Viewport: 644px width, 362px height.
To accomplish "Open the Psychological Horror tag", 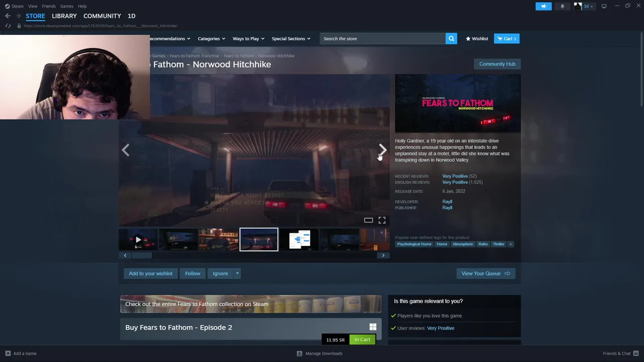I will coord(414,244).
